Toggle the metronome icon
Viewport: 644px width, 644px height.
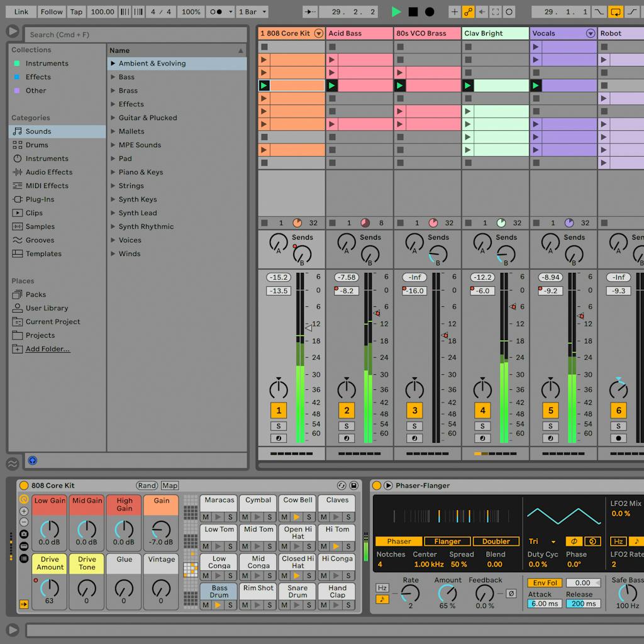(215, 12)
